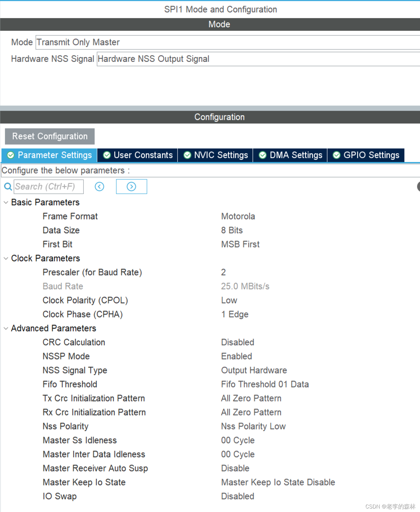The image size is (420, 512).
Task: Change CRC Calculation value Disabled
Action: pyautogui.click(x=238, y=342)
